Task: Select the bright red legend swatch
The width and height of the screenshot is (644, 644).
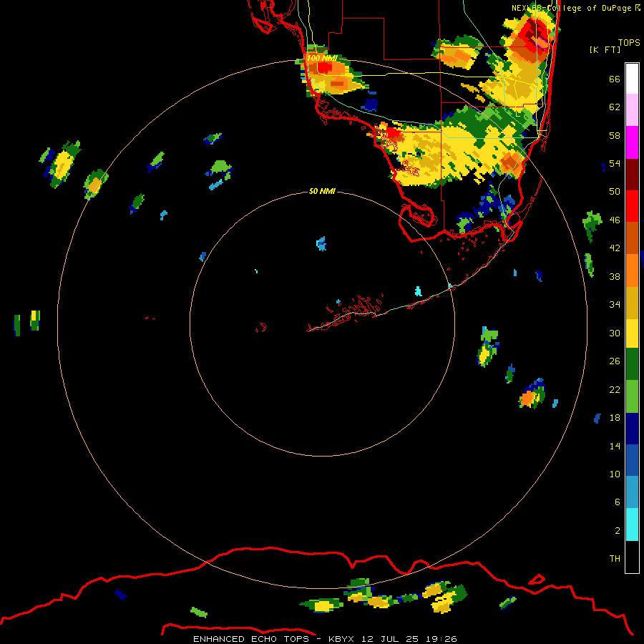Action: 632,206
